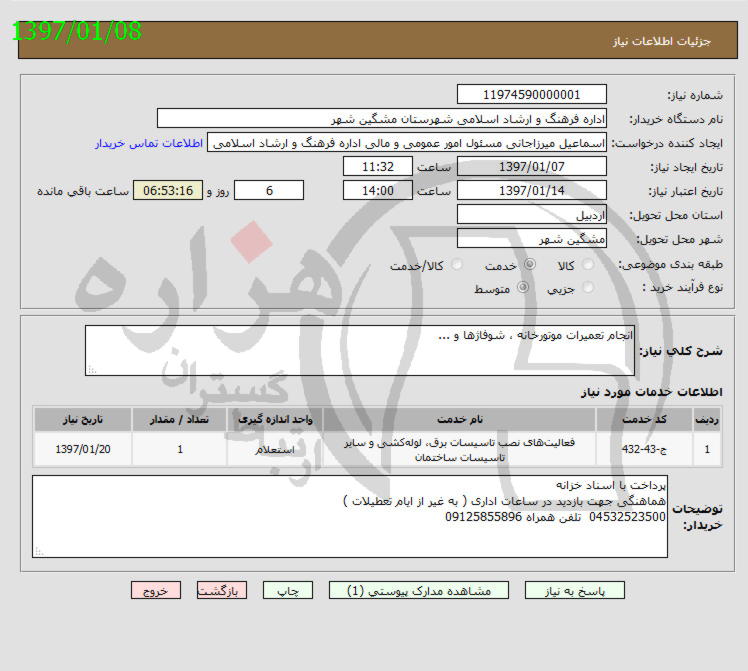
Task: Click the تعداد / مقدار column header
Action: tap(179, 419)
